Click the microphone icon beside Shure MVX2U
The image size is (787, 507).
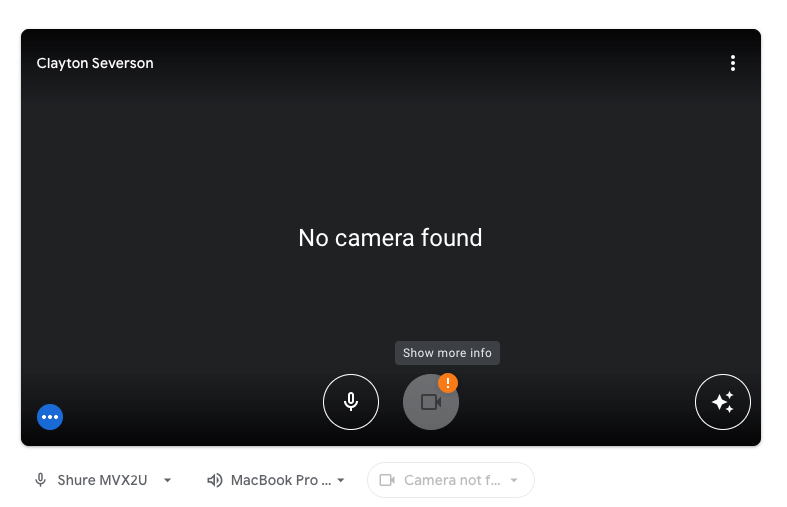point(41,480)
